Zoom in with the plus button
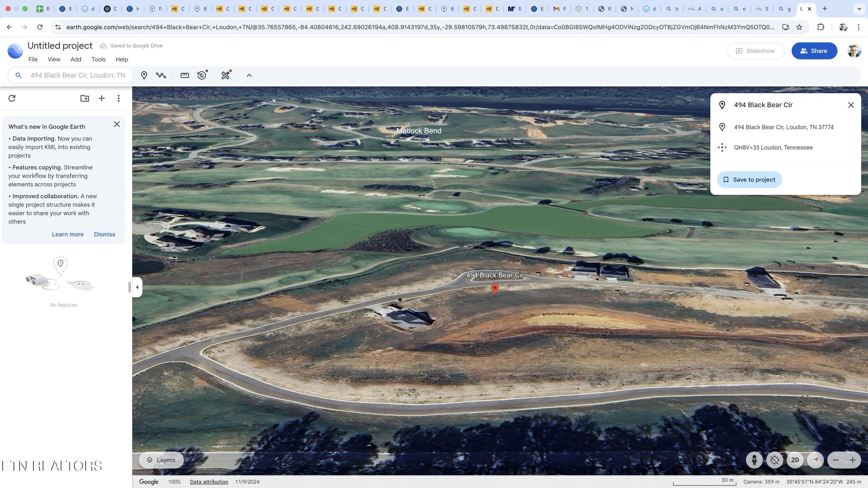868x488 pixels. [x=852, y=460]
